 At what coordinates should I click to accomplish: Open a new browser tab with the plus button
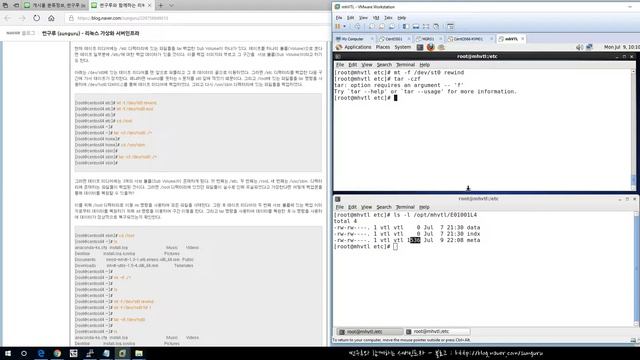[x=161, y=5]
